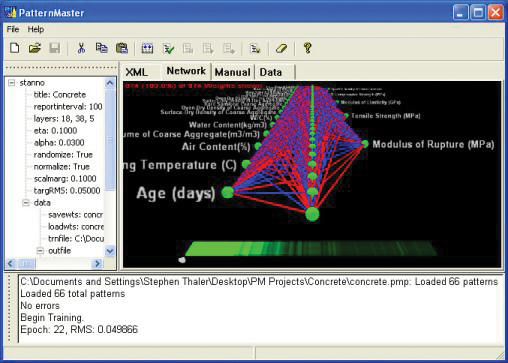Open the Help menu

[36, 29]
